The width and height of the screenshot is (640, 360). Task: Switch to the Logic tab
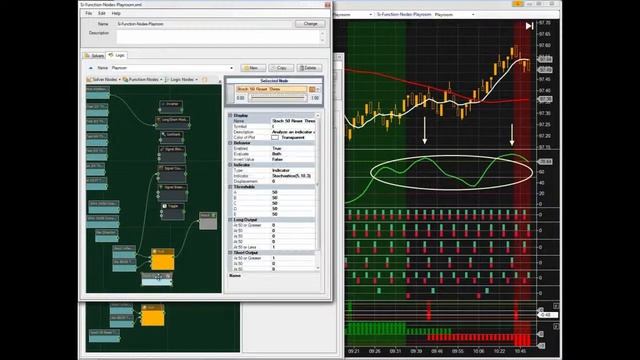tap(117, 55)
